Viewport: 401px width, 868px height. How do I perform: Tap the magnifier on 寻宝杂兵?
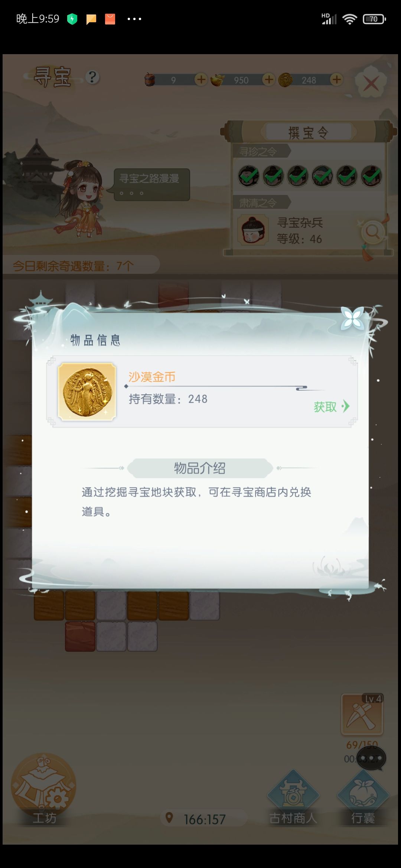(x=372, y=232)
